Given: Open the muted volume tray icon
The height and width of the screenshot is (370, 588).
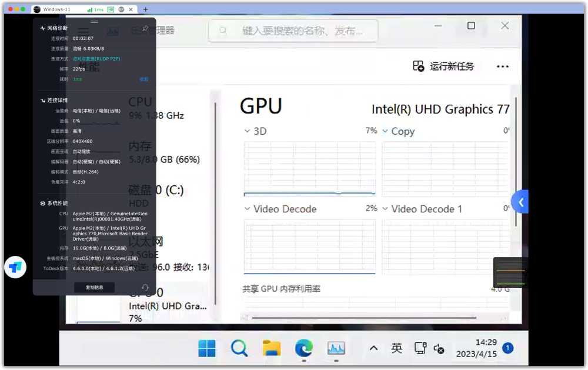Looking at the screenshot, I should point(439,349).
